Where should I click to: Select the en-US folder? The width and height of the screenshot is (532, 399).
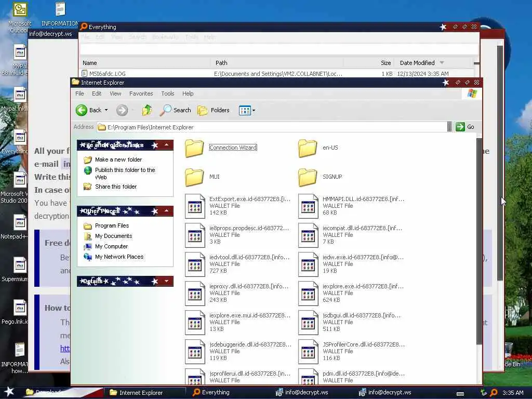point(318,148)
